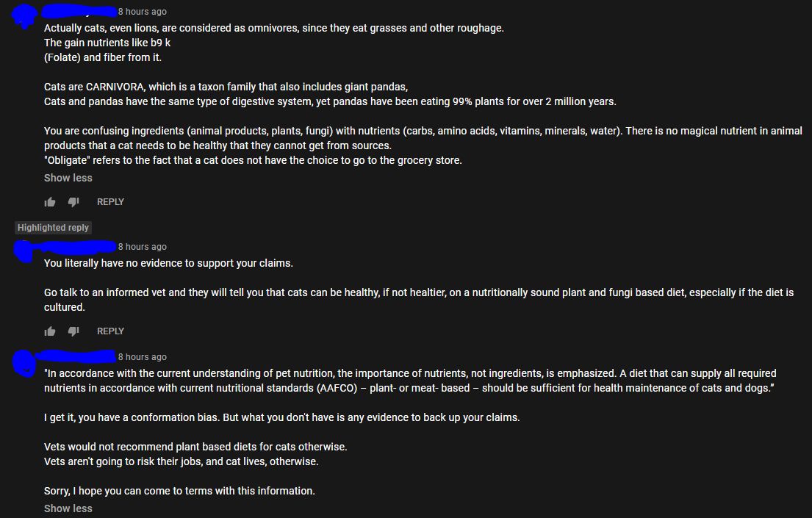
Task: Open the highlighted reply author's redacted username
Action: pyautogui.click(x=79, y=246)
